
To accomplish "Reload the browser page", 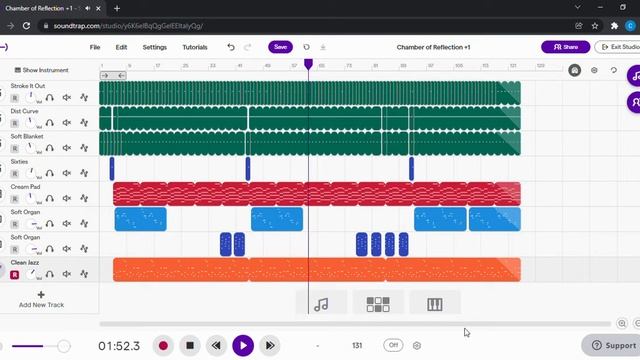I will [x=27, y=26].
